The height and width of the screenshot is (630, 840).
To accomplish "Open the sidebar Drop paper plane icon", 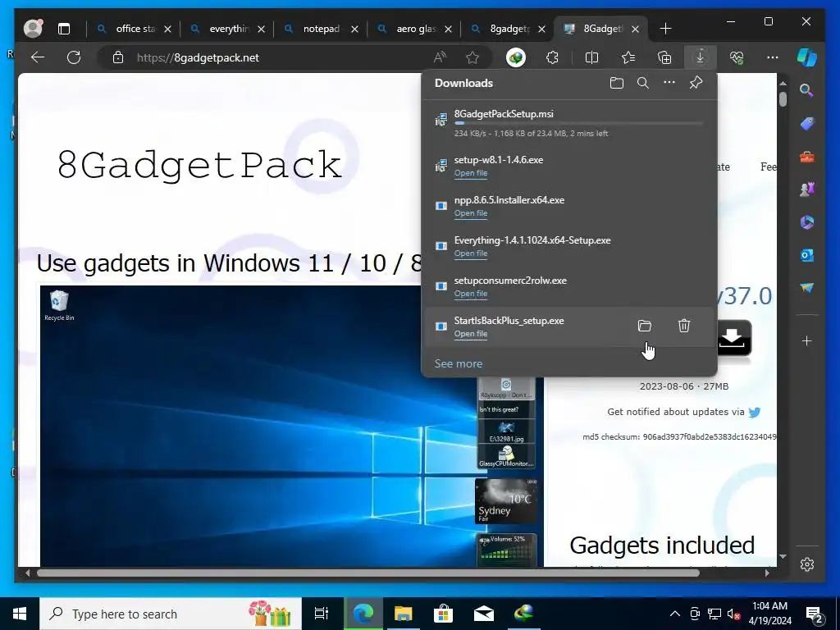I will click(807, 288).
